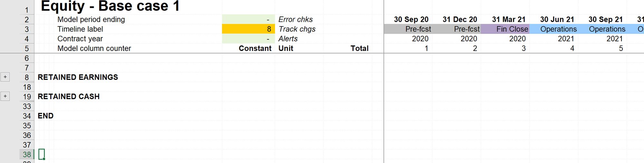Select the yellow Track chgs cell showing 8

pyautogui.click(x=248, y=29)
